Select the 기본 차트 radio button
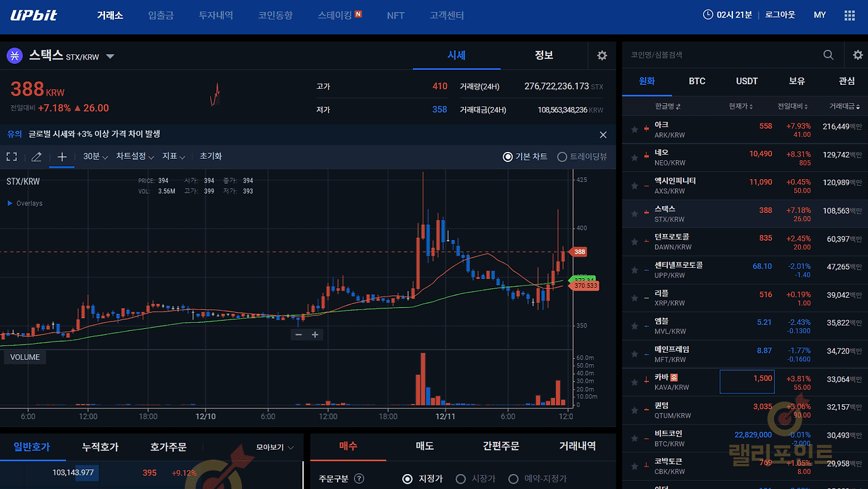This screenshot has height=489, width=868. tap(508, 157)
